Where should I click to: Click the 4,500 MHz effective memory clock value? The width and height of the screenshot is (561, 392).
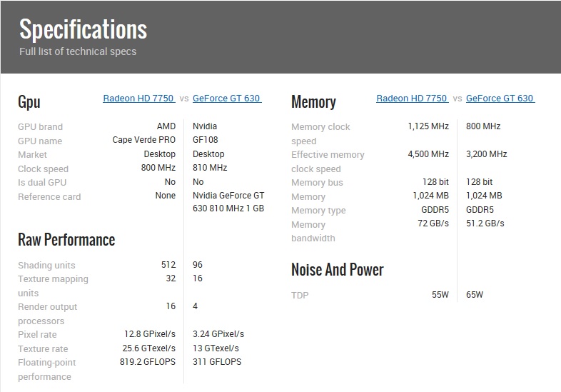pyautogui.click(x=428, y=154)
